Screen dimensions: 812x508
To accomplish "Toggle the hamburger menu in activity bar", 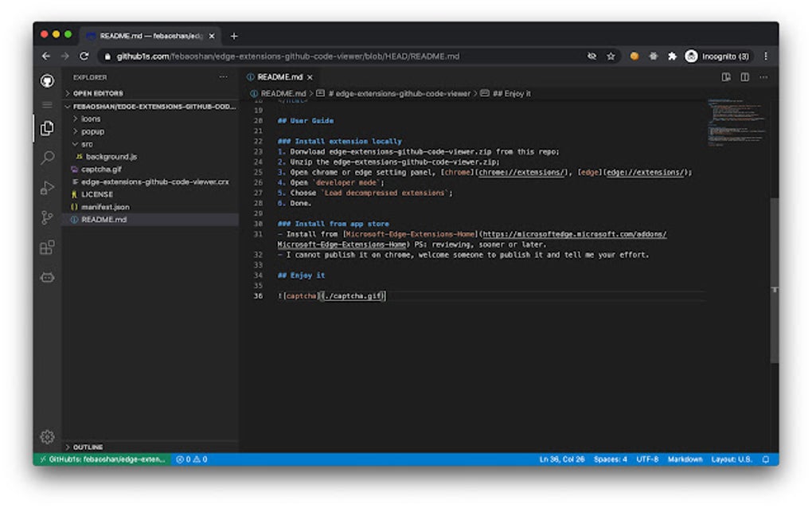I will [47, 104].
